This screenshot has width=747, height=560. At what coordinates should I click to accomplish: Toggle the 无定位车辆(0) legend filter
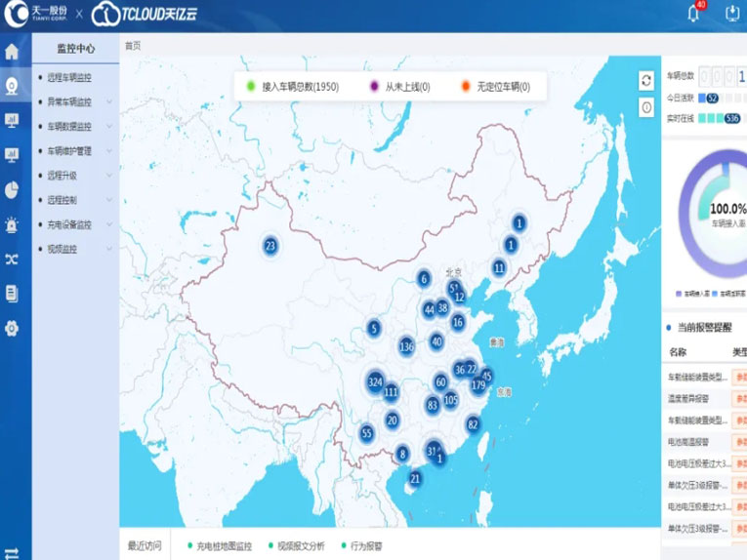(x=496, y=87)
